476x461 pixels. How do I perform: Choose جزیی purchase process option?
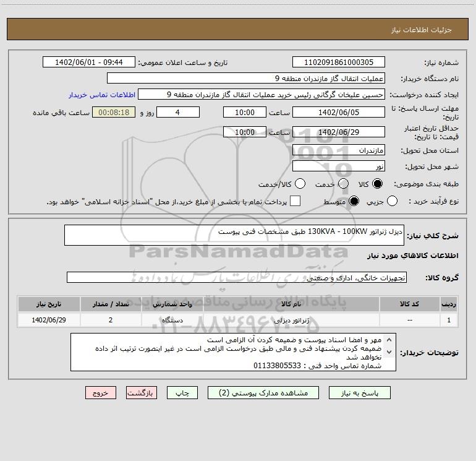pos(392,201)
